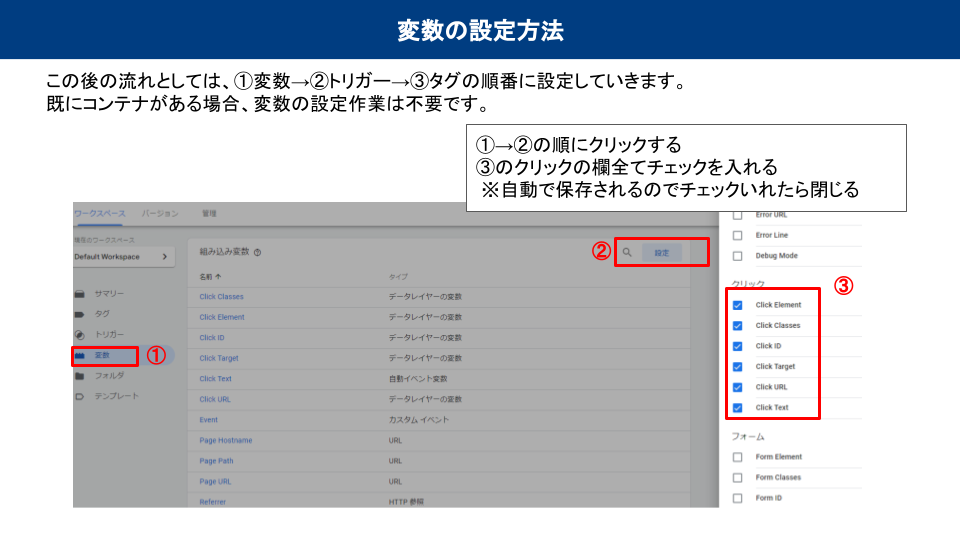
Task: Click the テンプレート template icon
Action: pos(79,396)
